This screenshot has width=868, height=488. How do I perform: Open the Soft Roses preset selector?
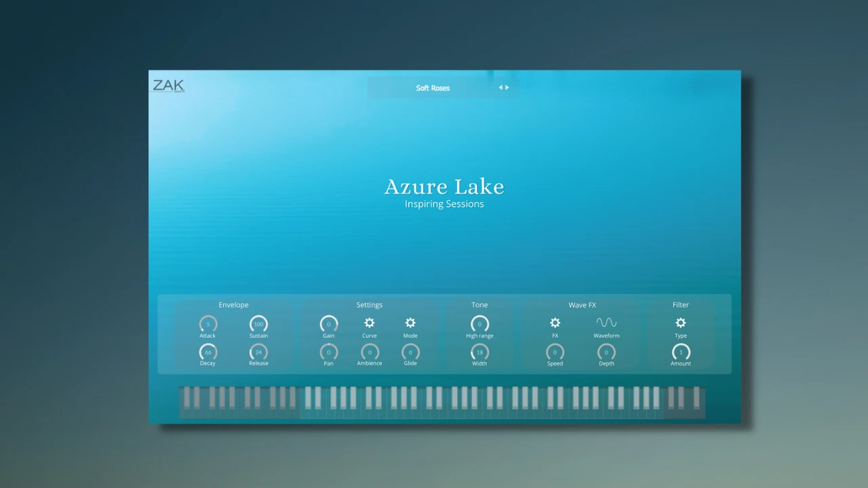pyautogui.click(x=433, y=87)
